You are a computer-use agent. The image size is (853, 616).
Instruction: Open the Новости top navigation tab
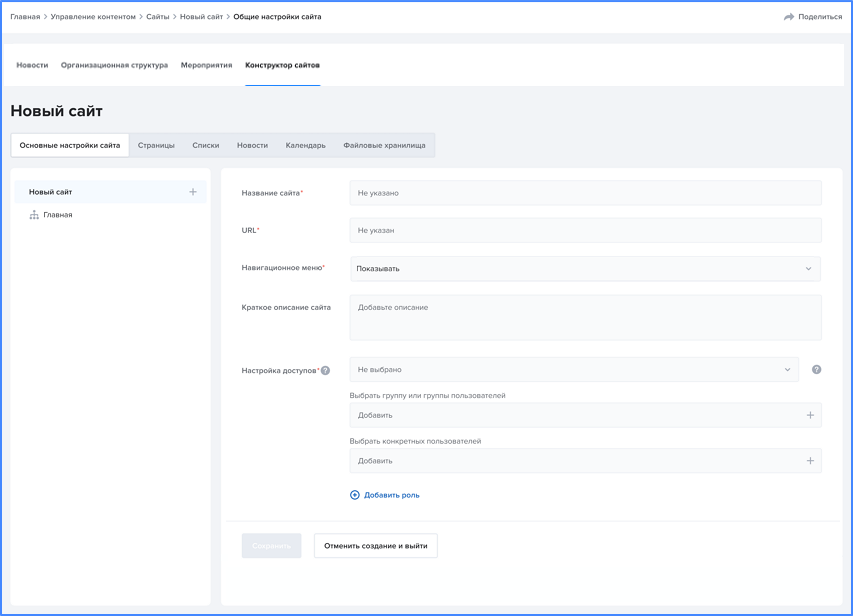click(x=32, y=65)
